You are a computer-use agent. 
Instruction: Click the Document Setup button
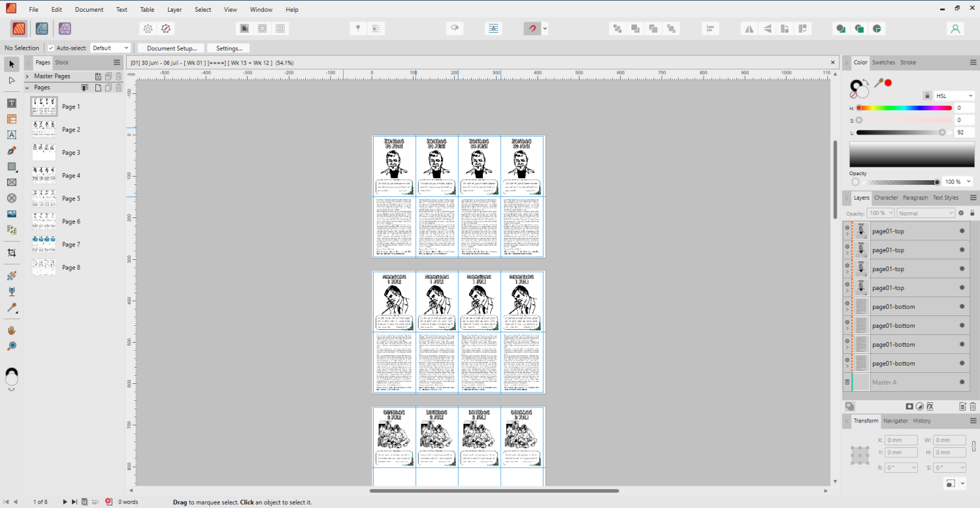171,48
